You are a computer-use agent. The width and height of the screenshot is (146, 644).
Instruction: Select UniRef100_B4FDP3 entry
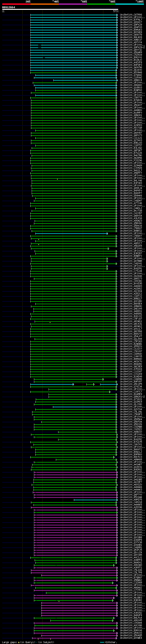coord(131,65)
